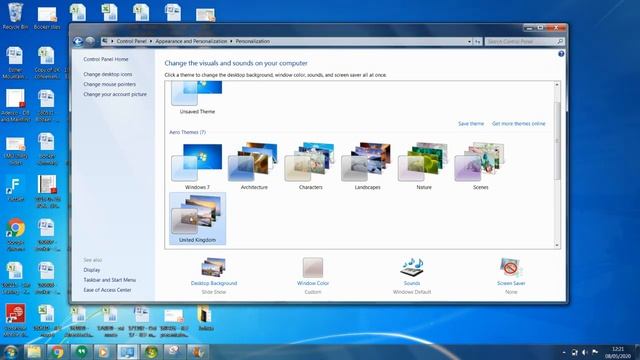Click the Back arrow in Personalization window

pyautogui.click(x=78, y=41)
